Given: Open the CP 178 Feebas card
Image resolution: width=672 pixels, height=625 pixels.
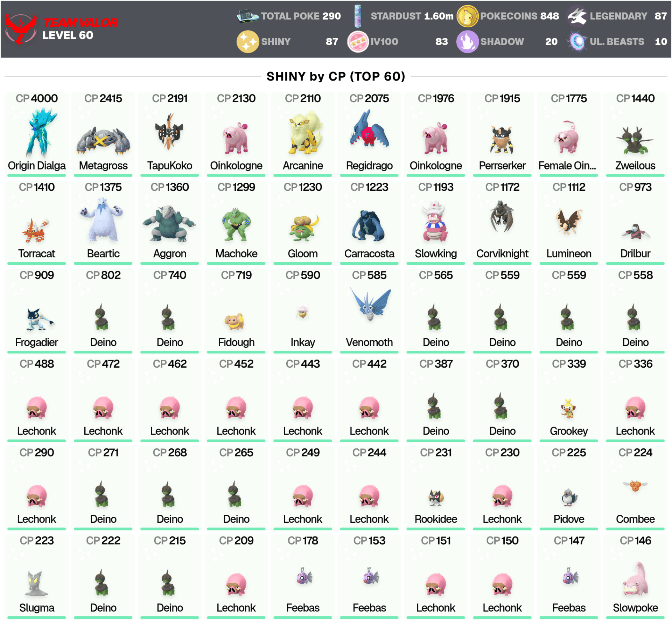Looking at the screenshot, I should coord(303,577).
